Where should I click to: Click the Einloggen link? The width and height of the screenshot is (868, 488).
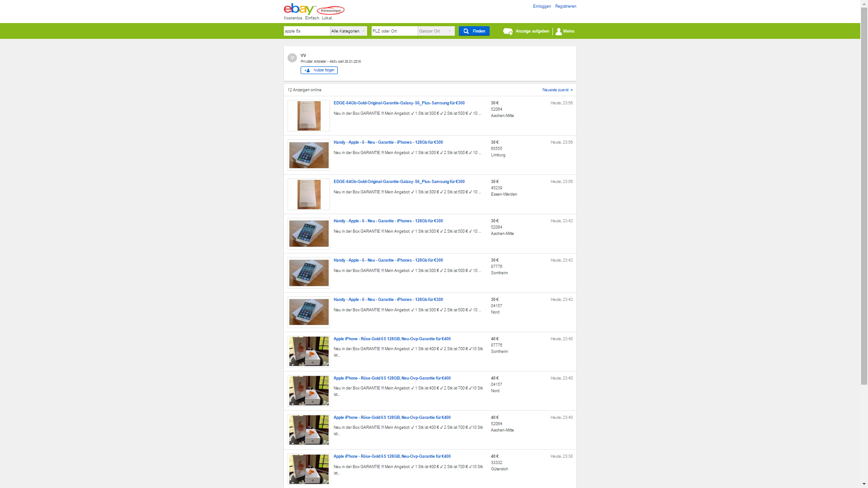tap(542, 6)
